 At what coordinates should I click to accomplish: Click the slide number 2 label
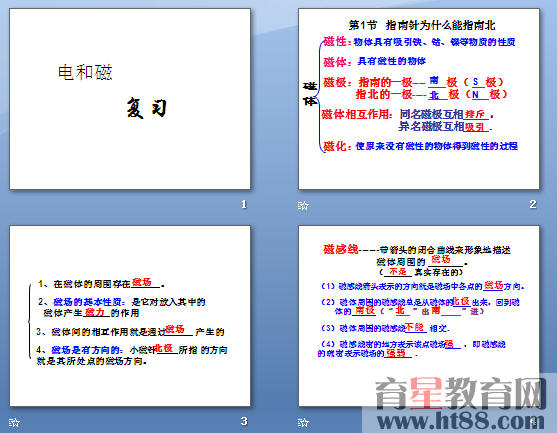532,204
